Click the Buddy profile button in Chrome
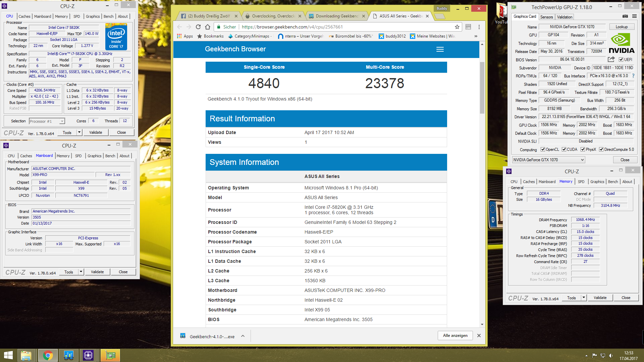 coord(442,8)
